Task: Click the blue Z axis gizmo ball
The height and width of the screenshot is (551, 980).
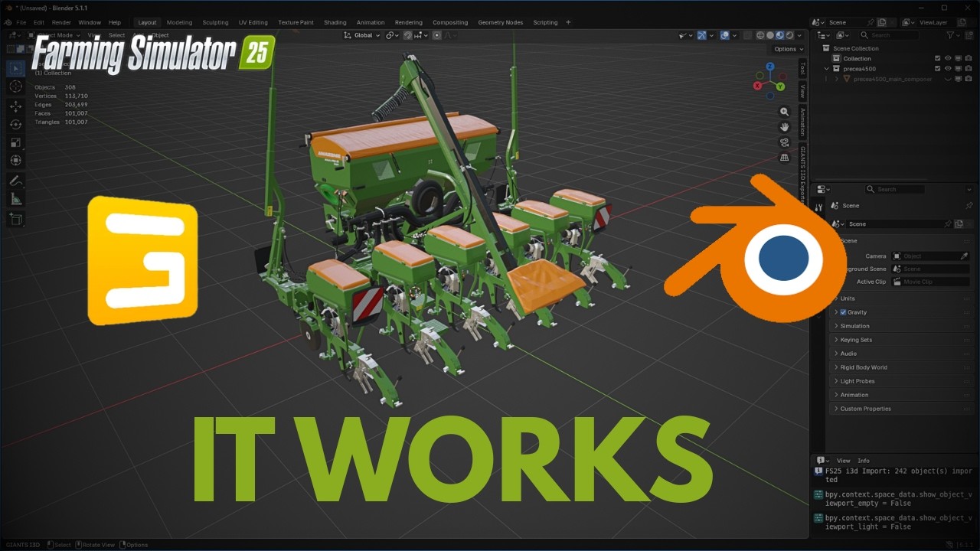Action: point(770,66)
